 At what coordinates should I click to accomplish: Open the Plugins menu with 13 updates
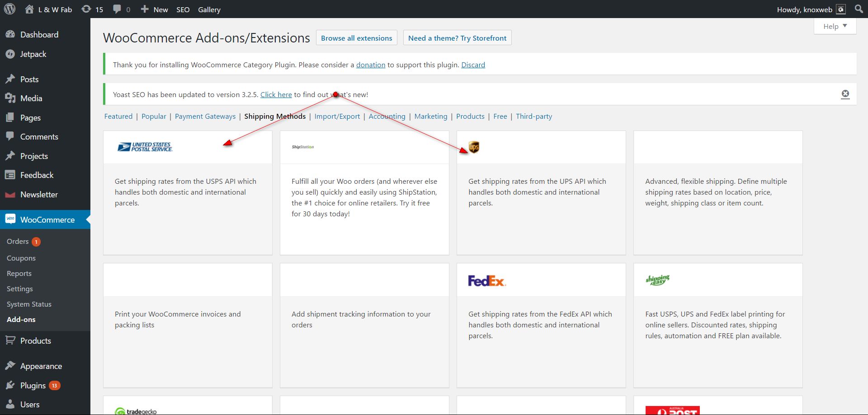coord(33,386)
